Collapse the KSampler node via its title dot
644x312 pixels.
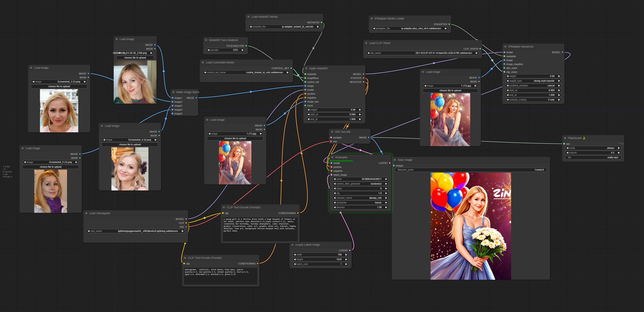tap(332, 157)
